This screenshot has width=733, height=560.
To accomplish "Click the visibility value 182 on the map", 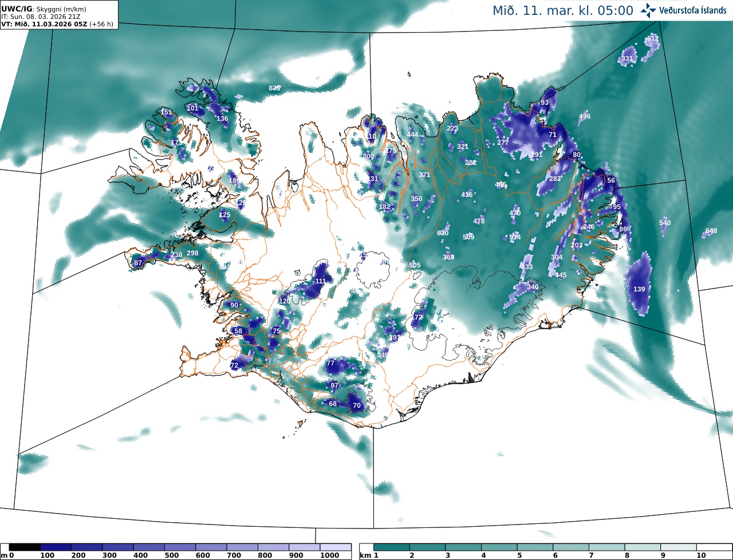I will coord(385,207).
